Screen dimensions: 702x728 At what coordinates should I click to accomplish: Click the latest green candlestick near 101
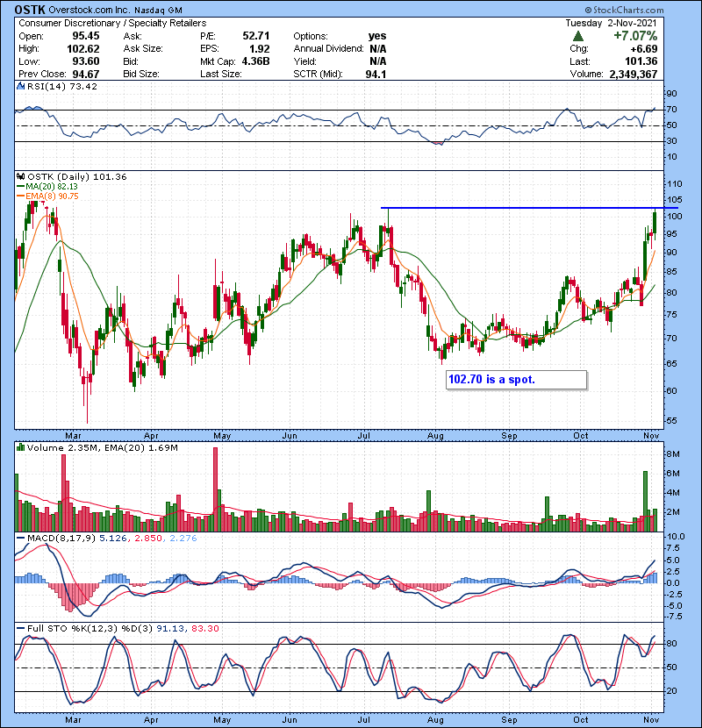(x=655, y=223)
